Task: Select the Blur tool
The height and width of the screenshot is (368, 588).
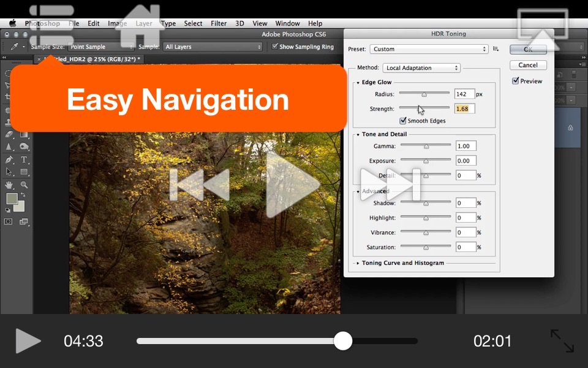Action: [x=9, y=147]
